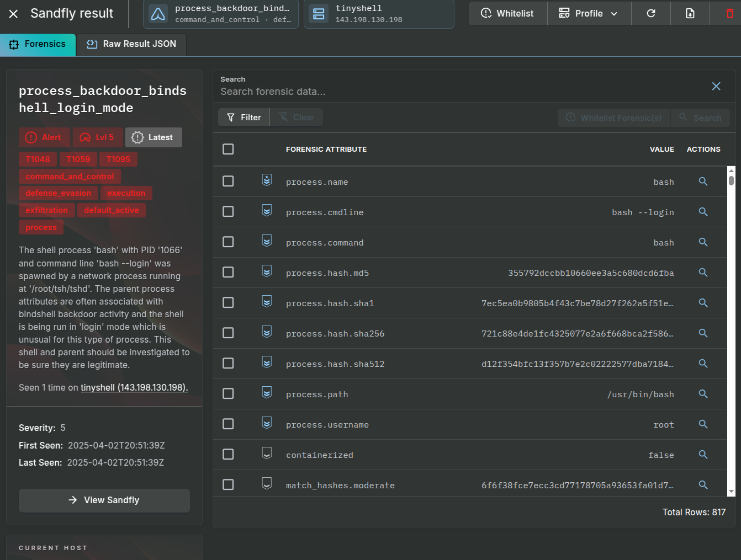Switch to the Raw Result JSON tab
741x560 pixels.
pos(131,44)
